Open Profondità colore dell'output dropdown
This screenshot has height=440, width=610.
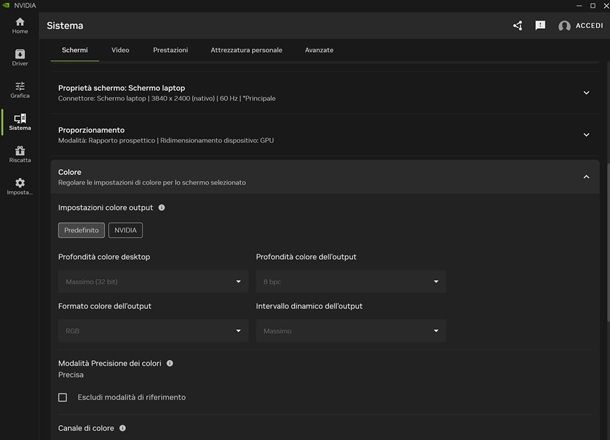pyautogui.click(x=351, y=282)
